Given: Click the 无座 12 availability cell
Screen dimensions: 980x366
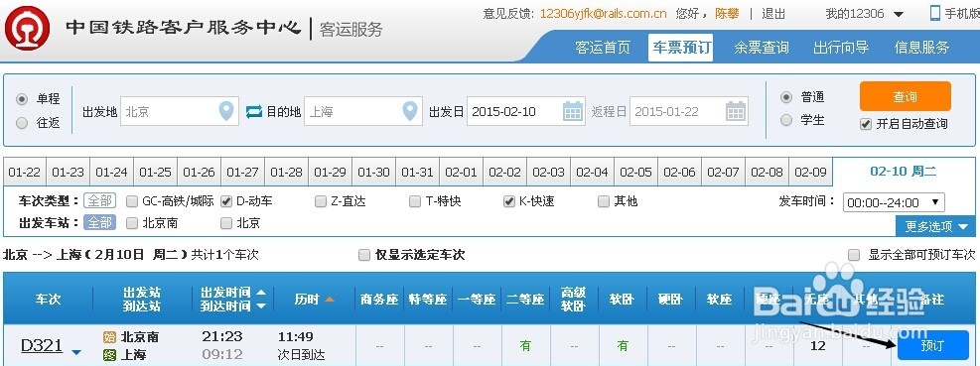Looking at the screenshot, I should point(817,345).
